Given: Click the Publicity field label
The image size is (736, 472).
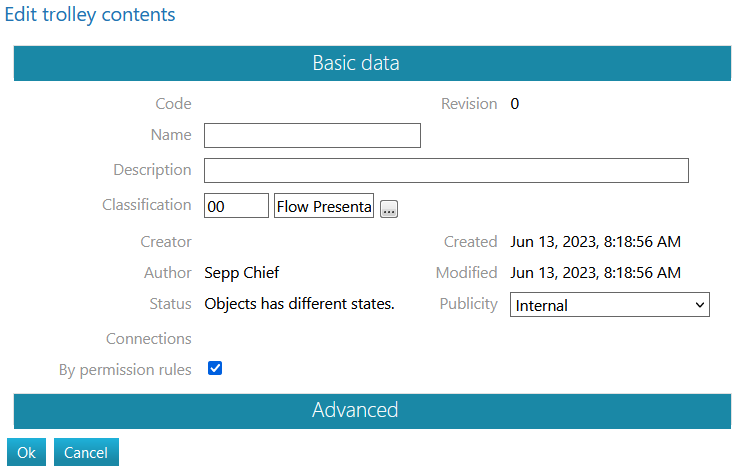Looking at the screenshot, I should (x=468, y=303).
